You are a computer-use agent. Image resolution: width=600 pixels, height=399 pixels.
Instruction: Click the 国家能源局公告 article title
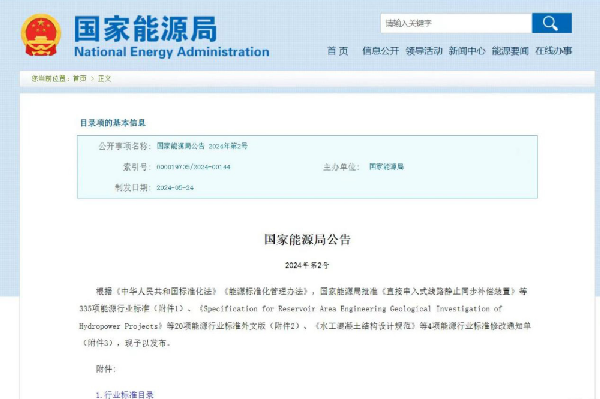pos(307,239)
